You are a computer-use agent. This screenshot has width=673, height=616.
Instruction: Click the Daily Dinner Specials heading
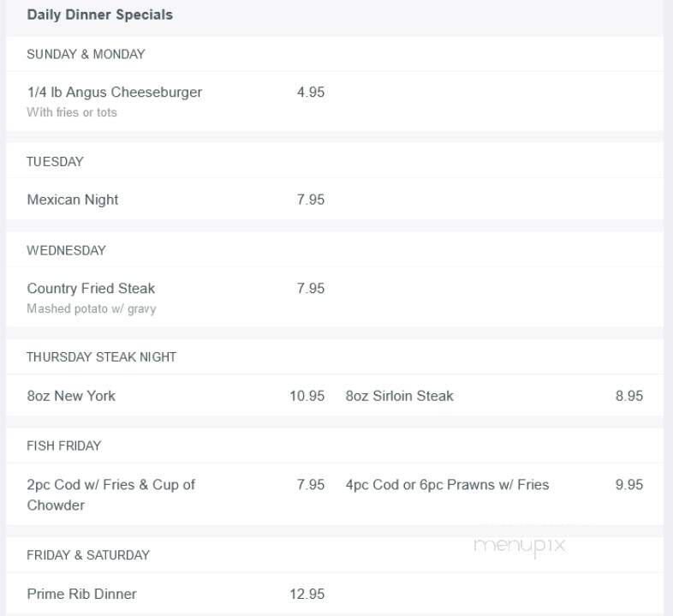[x=99, y=15]
